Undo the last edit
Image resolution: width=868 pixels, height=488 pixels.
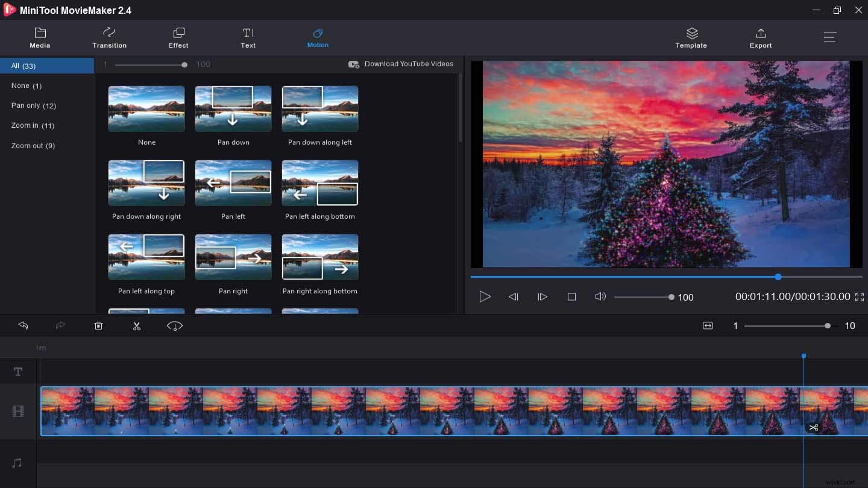pyautogui.click(x=23, y=325)
